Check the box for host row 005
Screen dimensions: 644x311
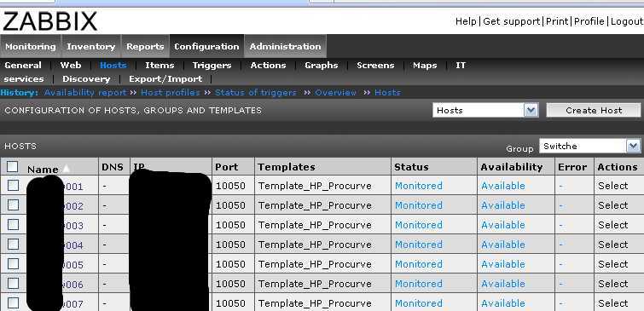point(13,264)
